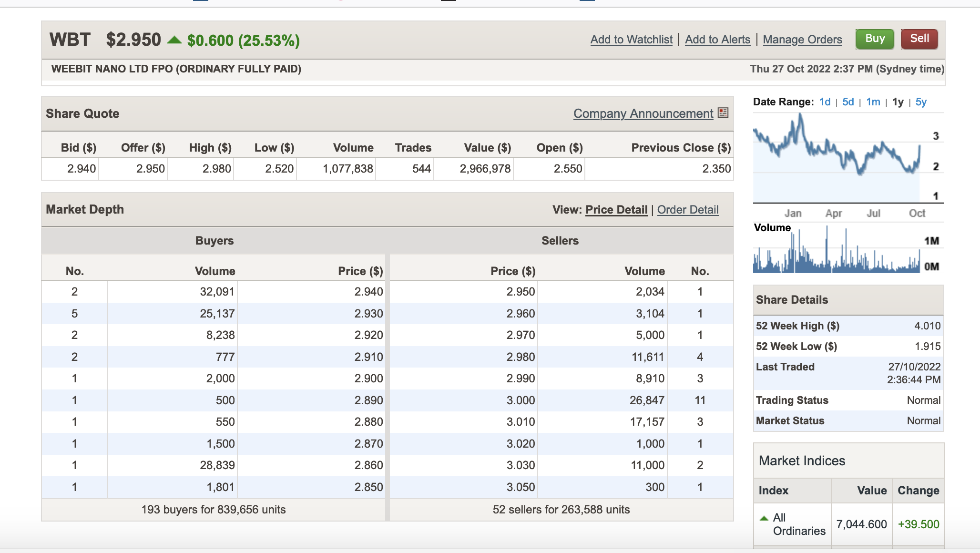Switch chart range to 1m

(x=873, y=102)
